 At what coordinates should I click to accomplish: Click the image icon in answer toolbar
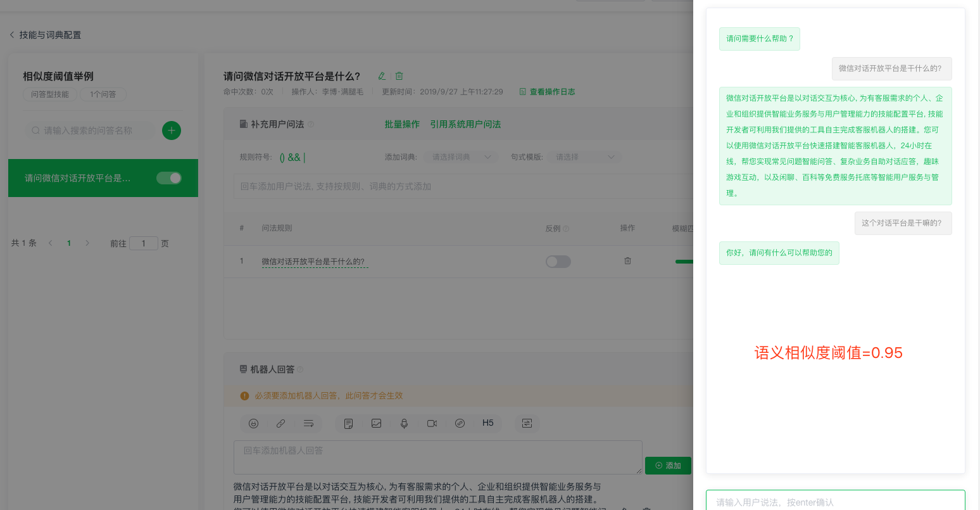376,423
